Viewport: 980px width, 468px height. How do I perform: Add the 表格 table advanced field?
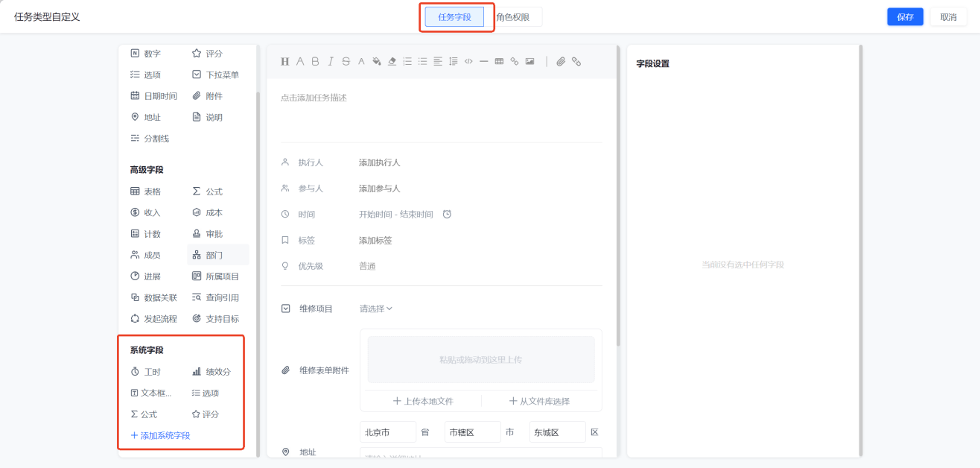145,192
